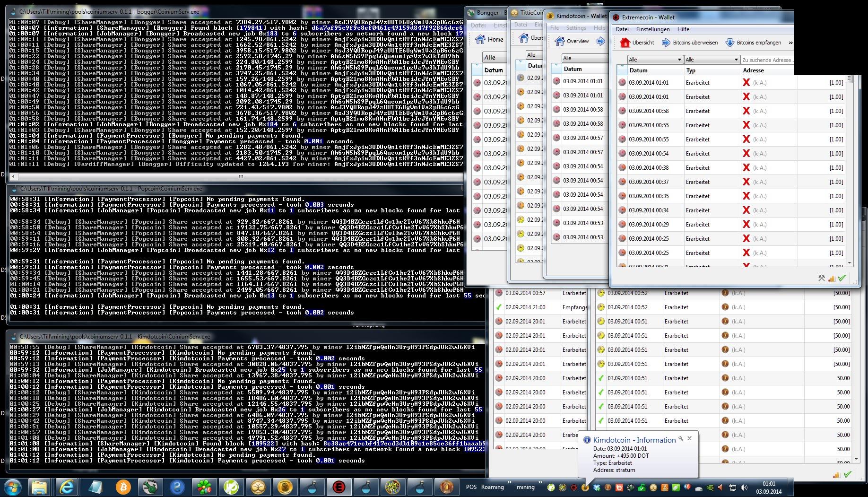
Task: Open Windows Explorer from the taskbar
Action: tap(40, 487)
